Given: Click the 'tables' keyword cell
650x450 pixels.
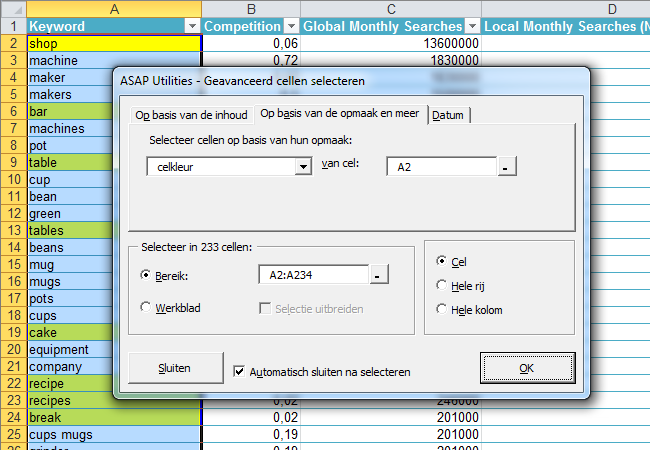Looking at the screenshot, I should [70, 230].
